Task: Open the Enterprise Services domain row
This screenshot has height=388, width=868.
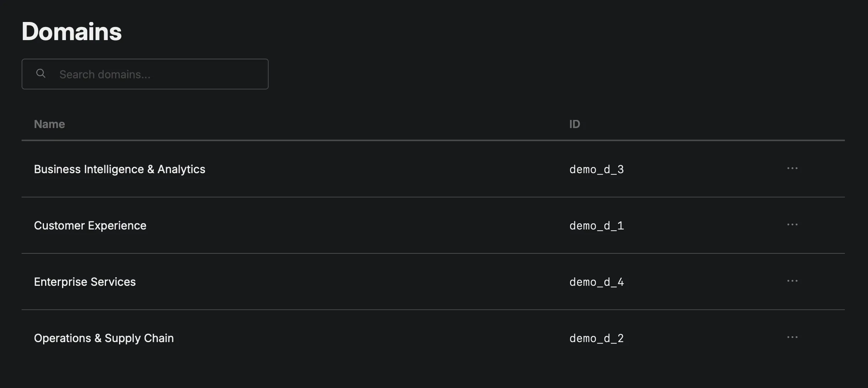Action: click(x=85, y=282)
